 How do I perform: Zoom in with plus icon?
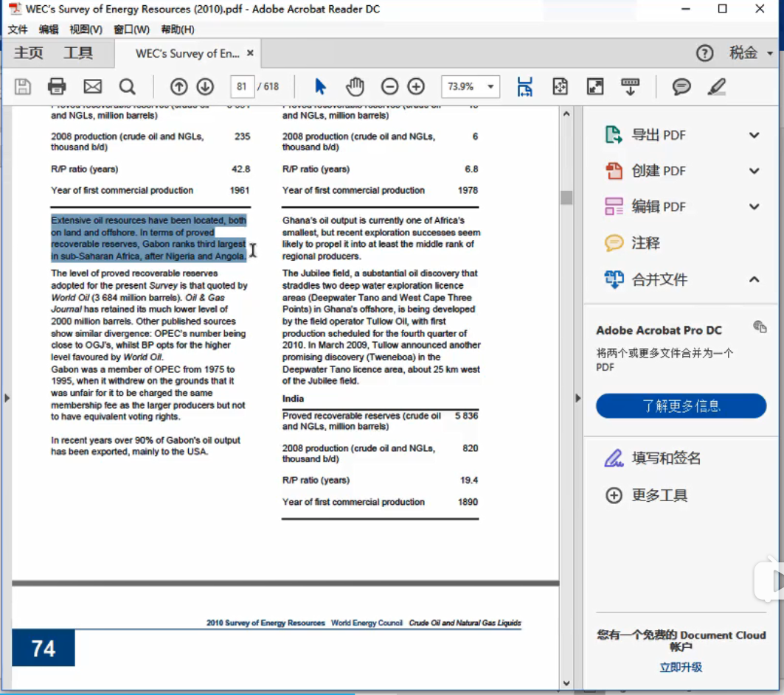(x=416, y=87)
